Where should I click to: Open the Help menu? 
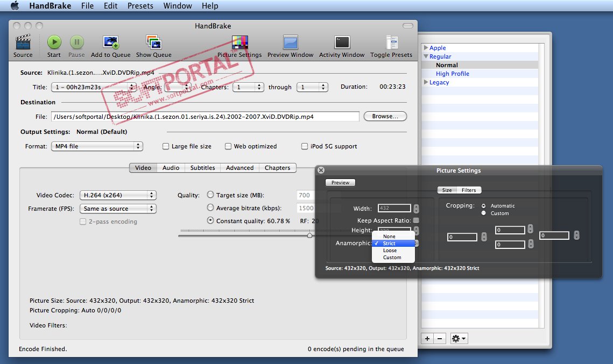coord(210,6)
